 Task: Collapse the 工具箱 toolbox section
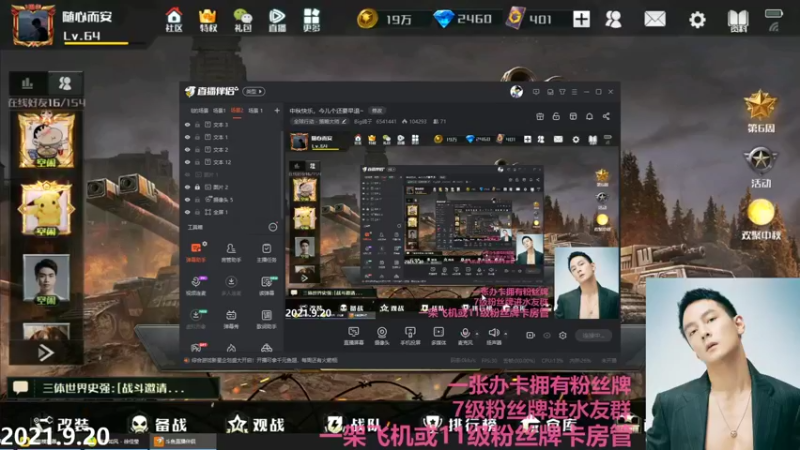(273, 227)
